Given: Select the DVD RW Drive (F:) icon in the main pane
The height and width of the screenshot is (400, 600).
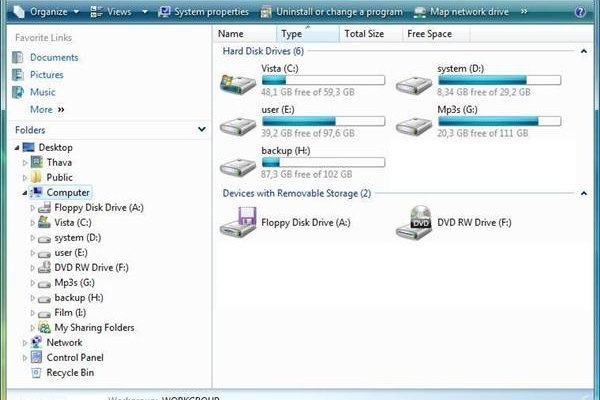Looking at the screenshot, I should (x=414, y=222).
